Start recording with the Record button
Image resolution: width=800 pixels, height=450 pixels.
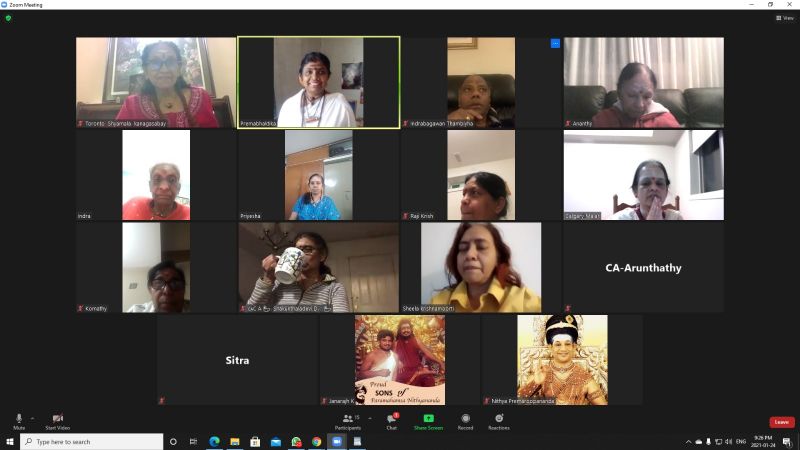click(465, 420)
